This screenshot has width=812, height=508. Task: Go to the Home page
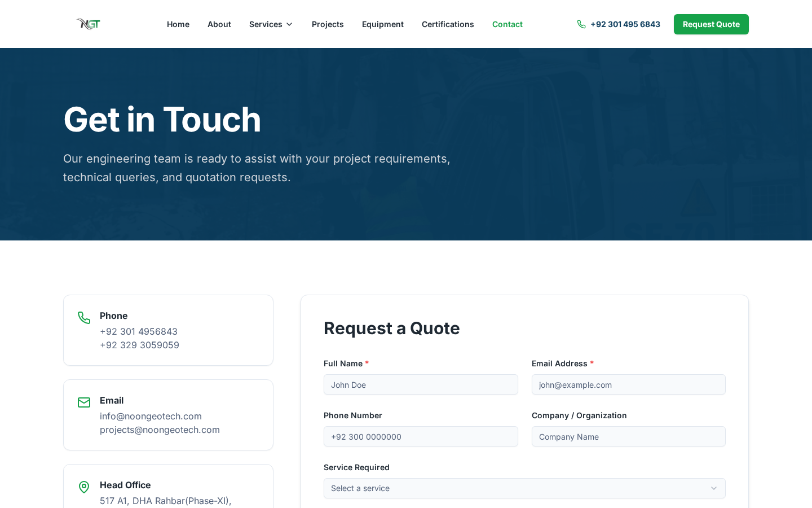coord(178,24)
